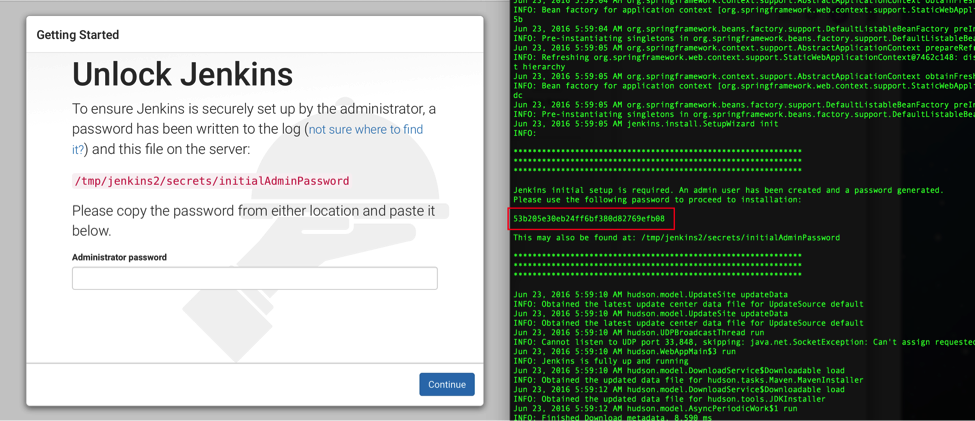
Task: Focus the Administrator password input field
Action: point(255,279)
